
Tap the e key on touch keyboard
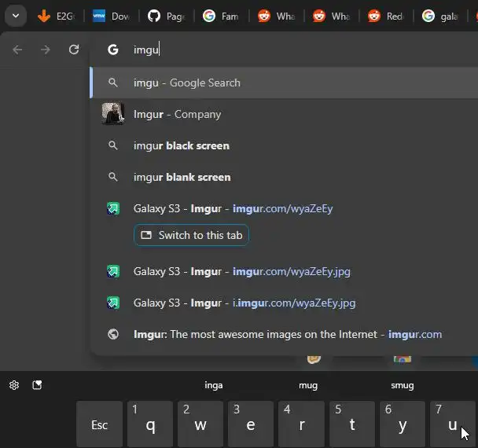pos(251,424)
